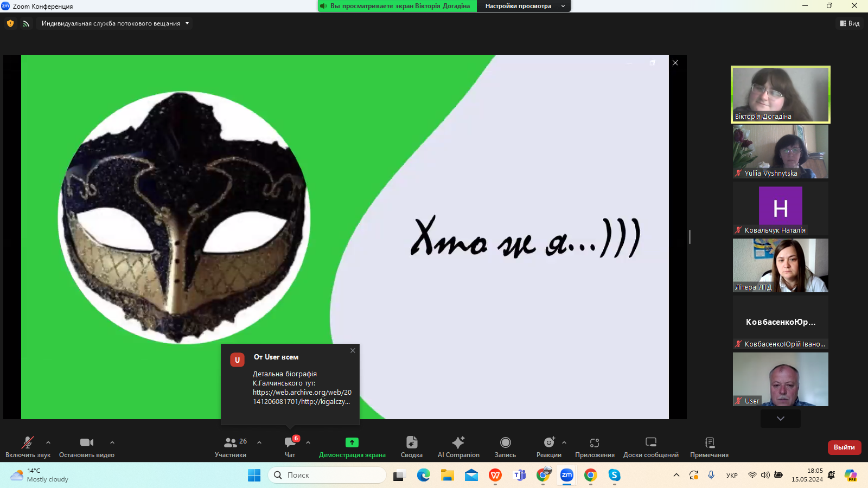The height and width of the screenshot is (488, 868).
Task: Open the Участники participants list
Action: pyautogui.click(x=231, y=447)
